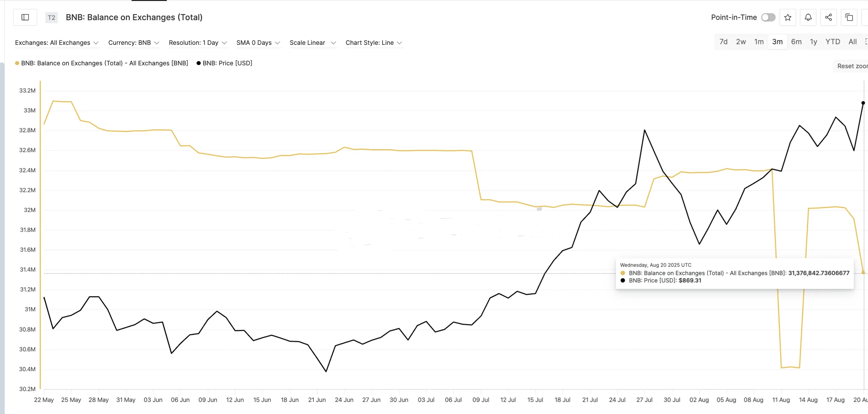The height and width of the screenshot is (414, 868).
Task: Click the Point-in-Time label
Action: coord(734,17)
